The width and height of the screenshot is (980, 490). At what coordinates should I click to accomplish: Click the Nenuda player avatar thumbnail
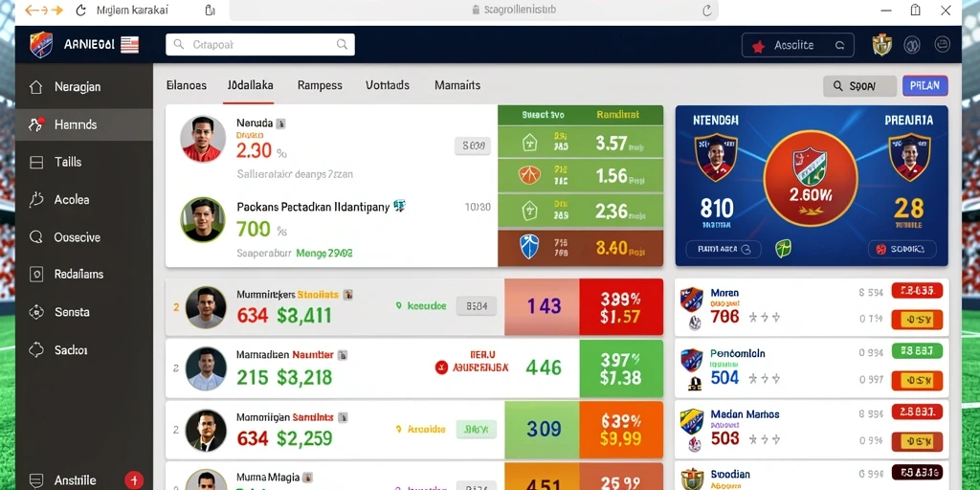tap(203, 139)
